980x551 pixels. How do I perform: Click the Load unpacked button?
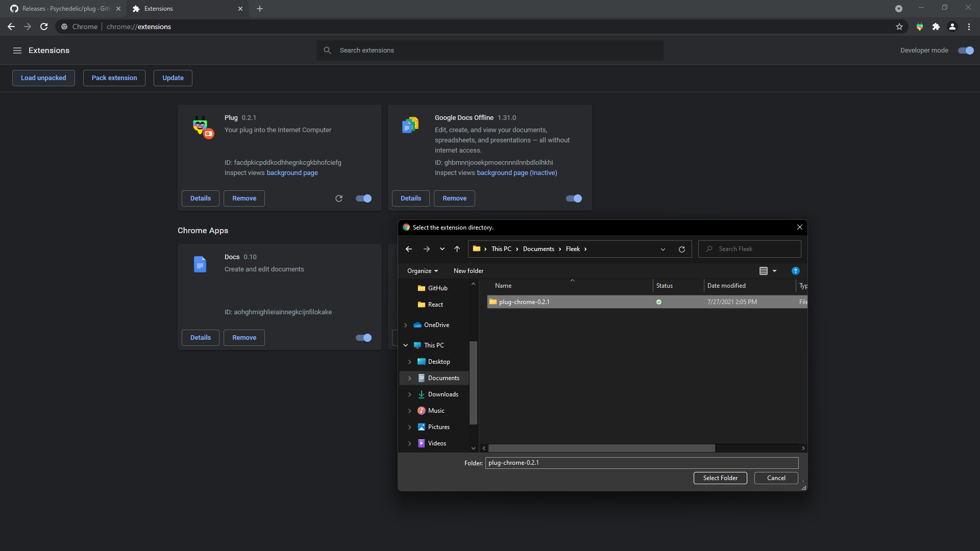coord(43,78)
